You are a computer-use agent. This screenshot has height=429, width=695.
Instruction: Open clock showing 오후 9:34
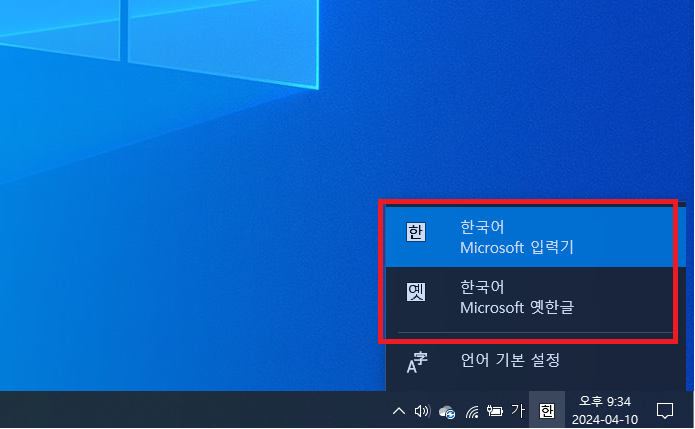(605, 410)
